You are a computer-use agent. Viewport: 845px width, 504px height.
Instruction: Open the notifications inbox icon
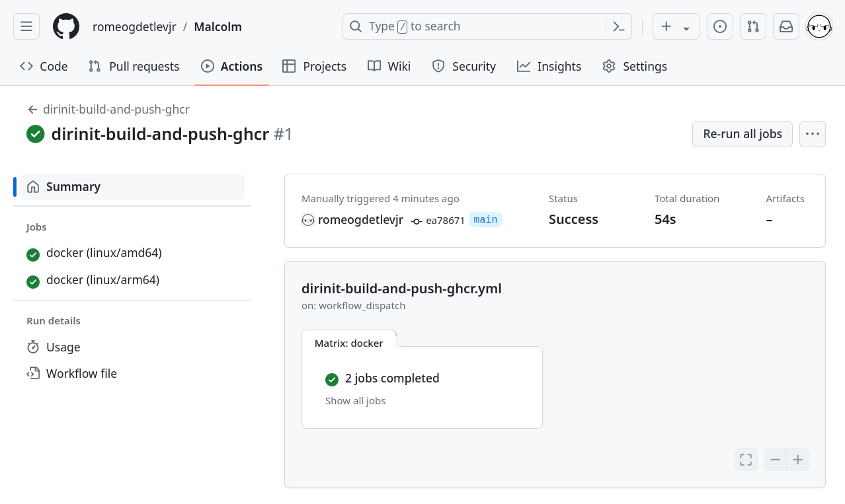[786, 26]
